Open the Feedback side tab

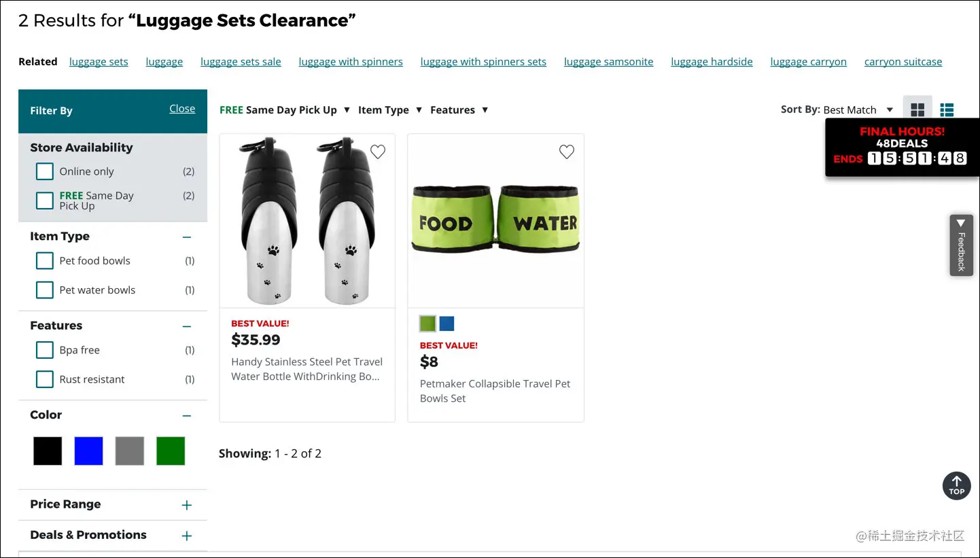pyautogui.click(x=961, y=245)
